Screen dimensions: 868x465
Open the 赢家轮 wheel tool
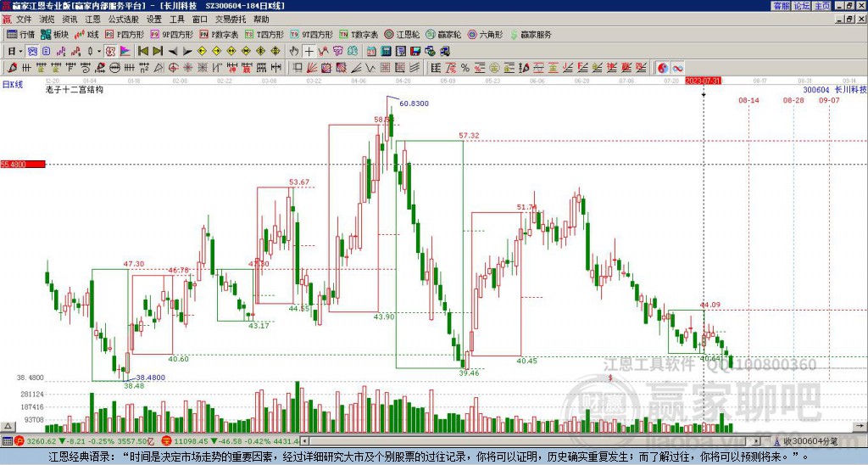(x=443, y=34)
